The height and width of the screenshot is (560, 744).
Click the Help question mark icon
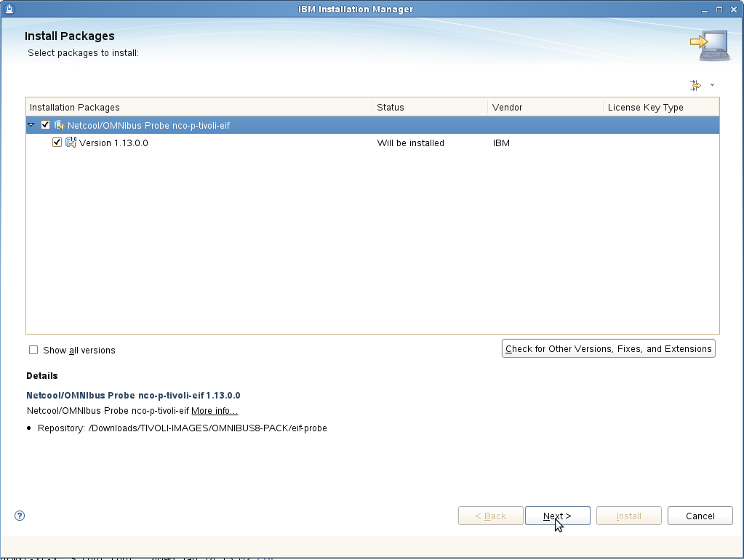pos(20,516)
